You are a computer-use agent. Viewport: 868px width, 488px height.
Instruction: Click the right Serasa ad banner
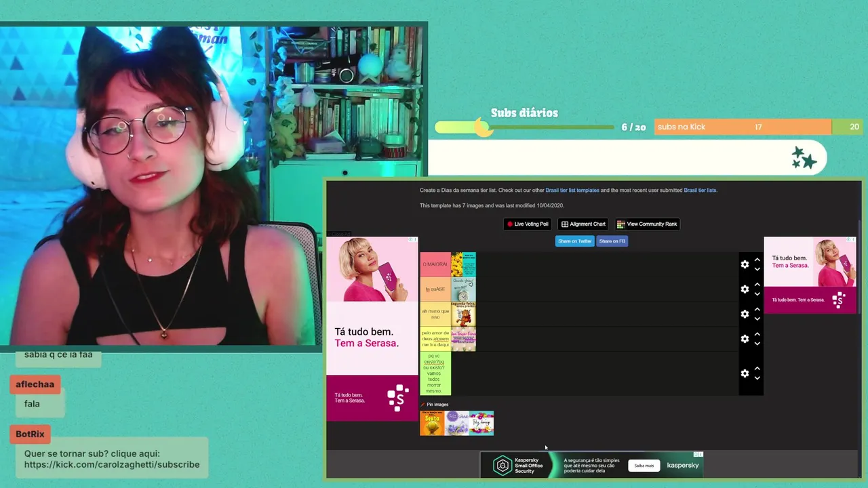click(810, 274)
